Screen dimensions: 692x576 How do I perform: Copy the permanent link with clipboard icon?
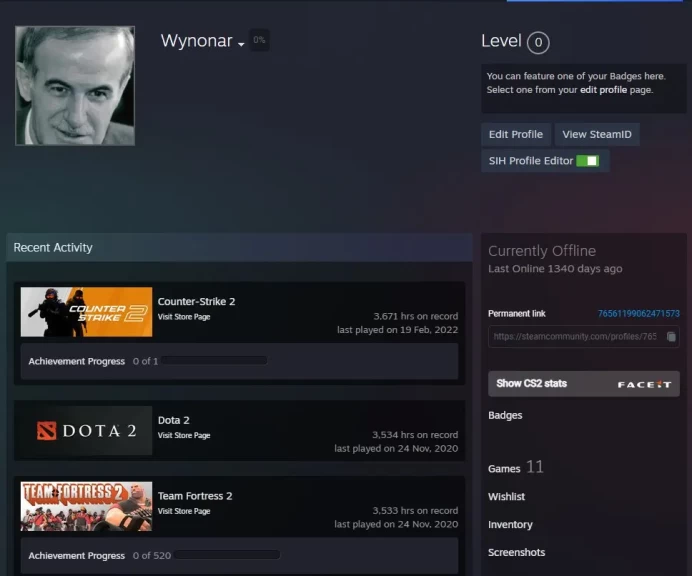click(671, 337)
